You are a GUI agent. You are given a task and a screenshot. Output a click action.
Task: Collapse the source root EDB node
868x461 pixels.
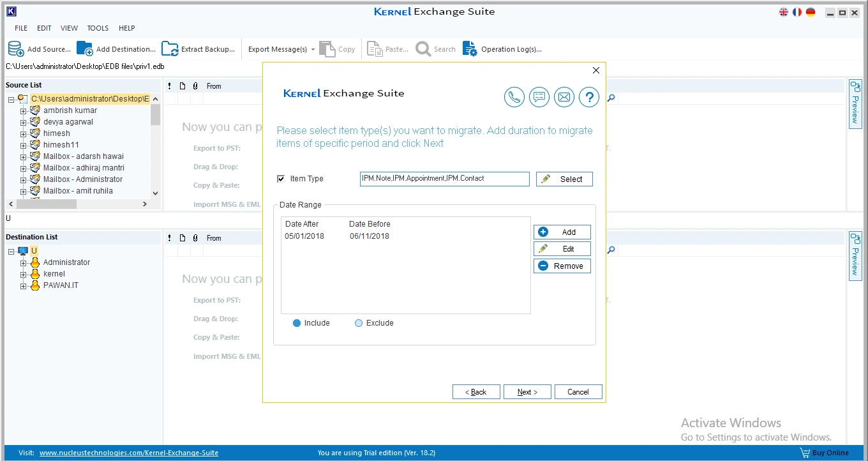click(x=11, y=100)
